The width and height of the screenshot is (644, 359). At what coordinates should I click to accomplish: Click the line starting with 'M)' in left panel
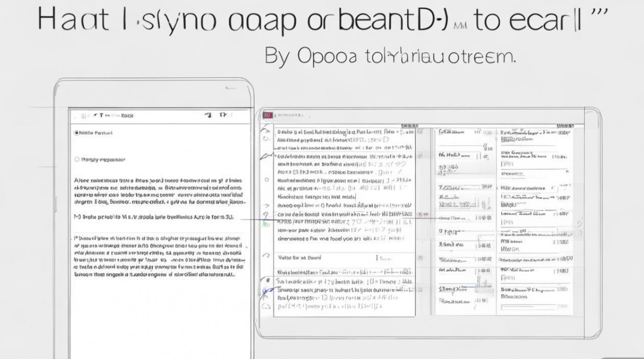(x=153, y=217)
